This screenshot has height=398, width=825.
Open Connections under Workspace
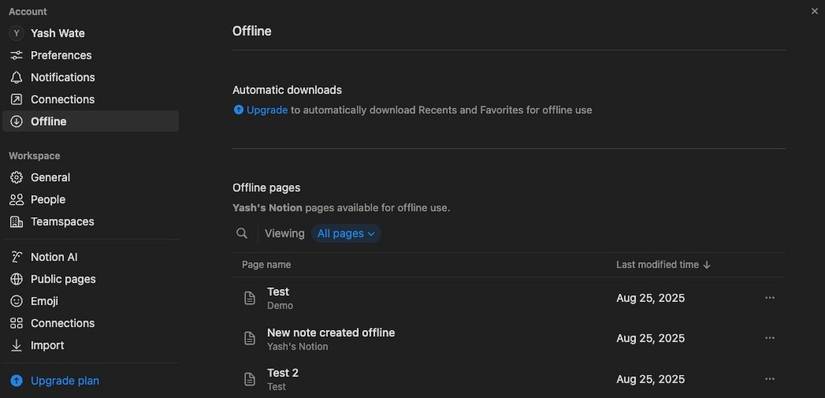tap(90, 323)
